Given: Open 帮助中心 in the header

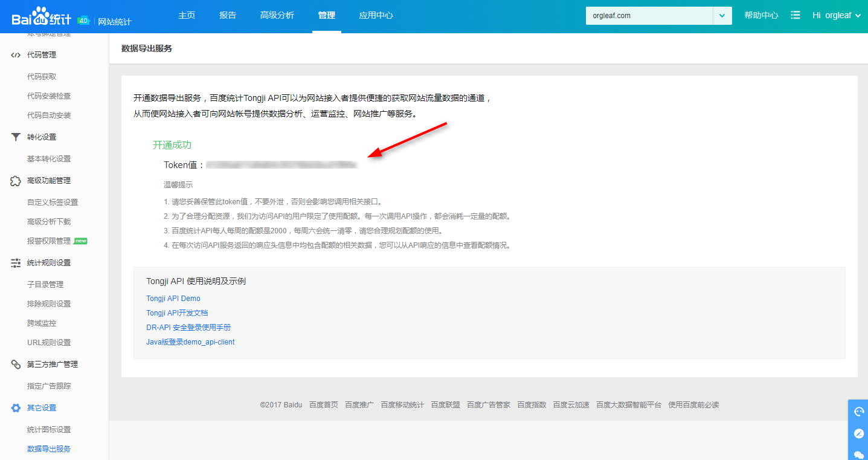Looking at the screenshot, I should tap(761, 15).
